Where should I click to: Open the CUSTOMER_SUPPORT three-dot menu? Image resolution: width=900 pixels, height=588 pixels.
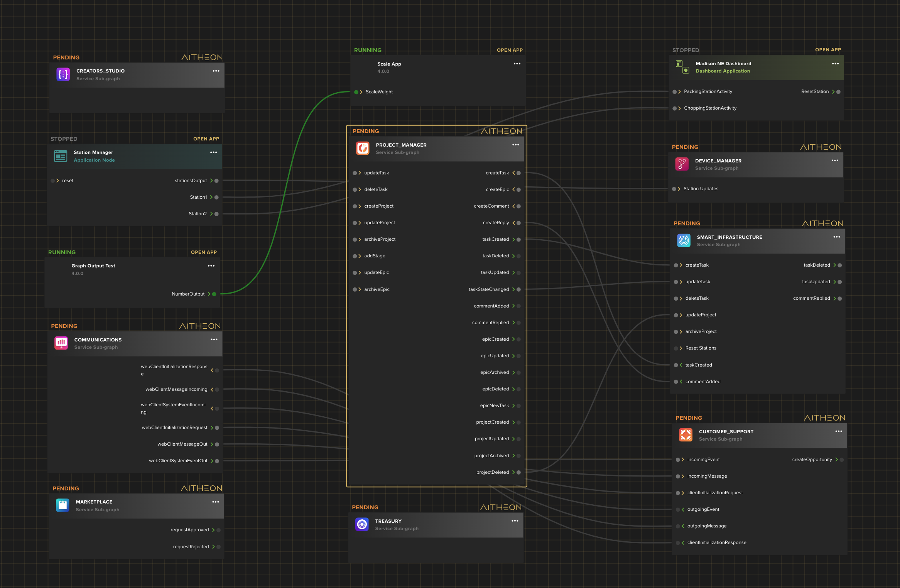[839, 431]
